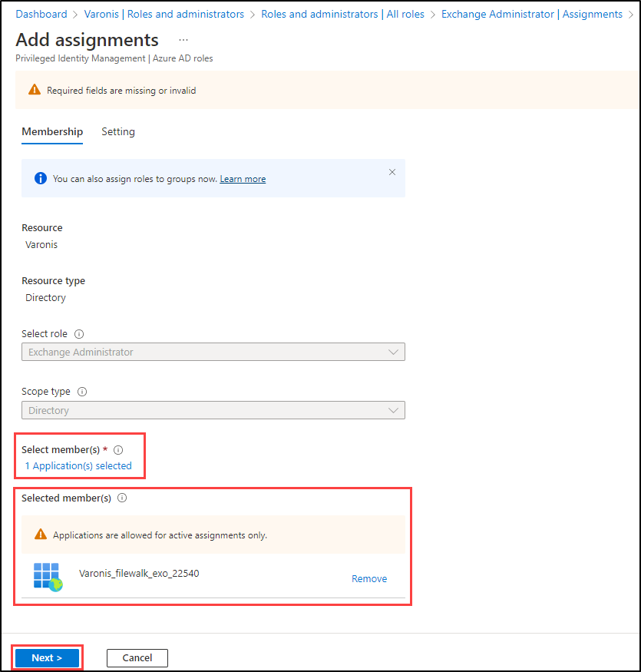Open the ellipsis menu beside Add assignments

(x=183, y=39)
